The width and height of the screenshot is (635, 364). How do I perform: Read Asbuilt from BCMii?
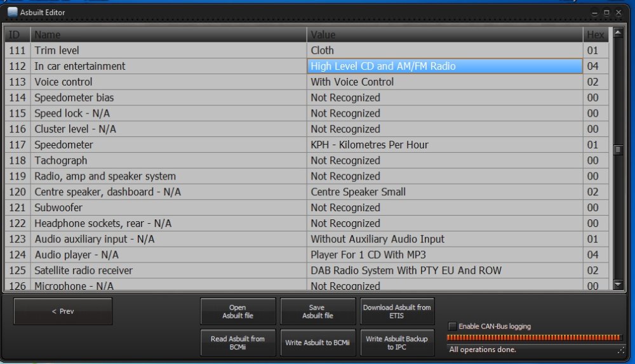pyautogui.click(x=238, y=342)
